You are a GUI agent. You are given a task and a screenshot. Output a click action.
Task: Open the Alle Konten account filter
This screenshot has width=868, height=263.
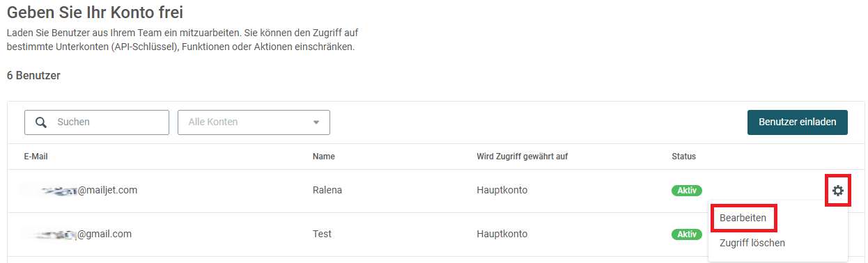click(254, 122)
